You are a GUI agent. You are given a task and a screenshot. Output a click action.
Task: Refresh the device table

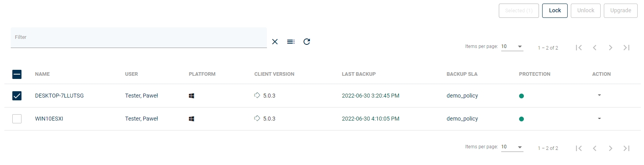(307, 42)
